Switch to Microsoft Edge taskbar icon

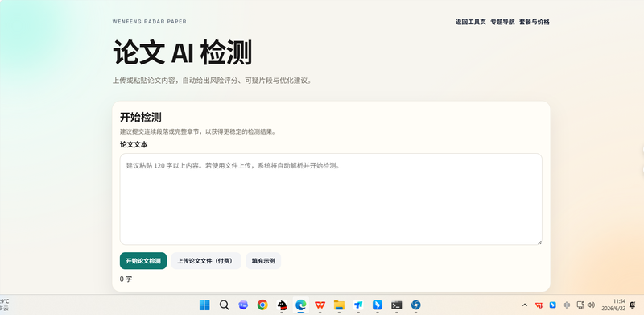[301, 305]
